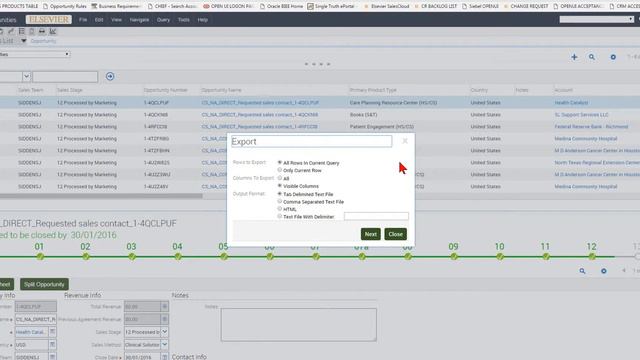Open the calendar icon beside Close Date
This screenshot has height=360, width=640.
(x=164, y=357)
